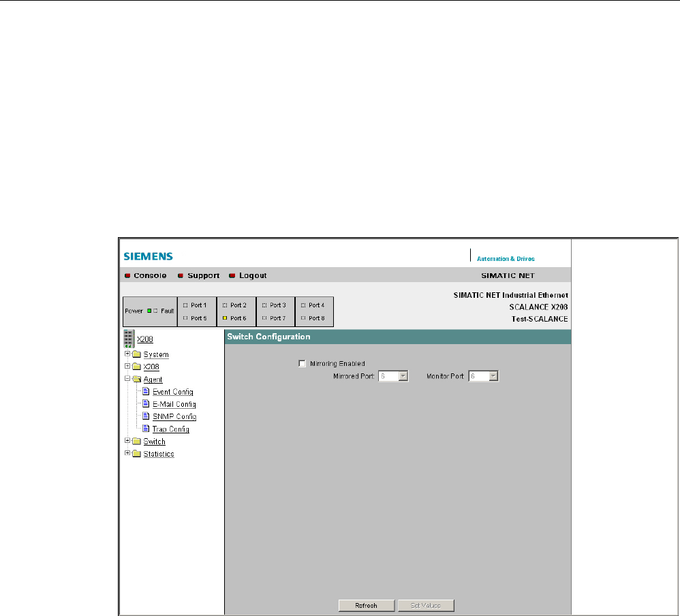Click the X208 folder icon in tree
The image size is (680, 616).
click(136, 367)
